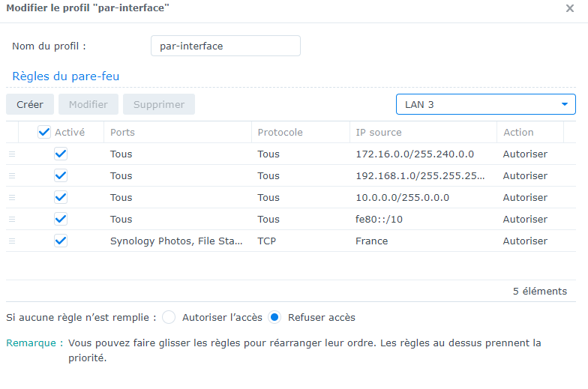Click the profile name input field

tap(225, 46)
